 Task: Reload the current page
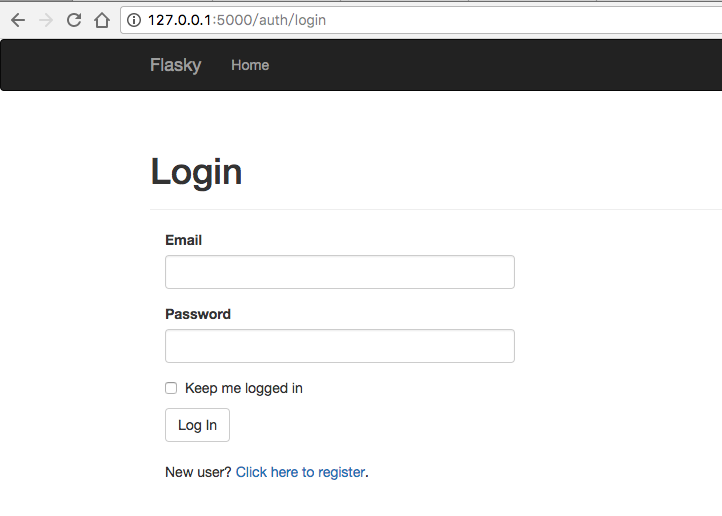pyautogui.click(x=73, y=20)
